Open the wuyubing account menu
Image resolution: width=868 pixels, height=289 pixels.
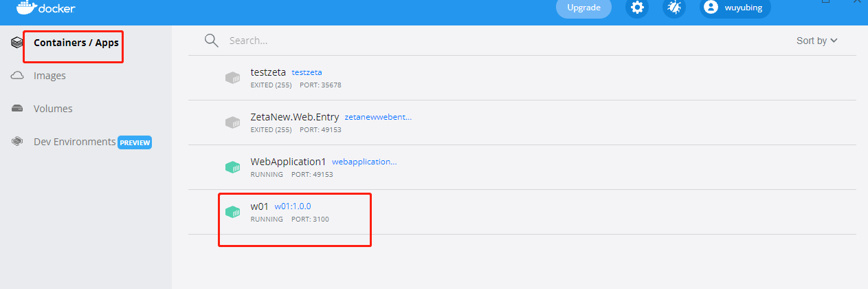coord(735,8)
